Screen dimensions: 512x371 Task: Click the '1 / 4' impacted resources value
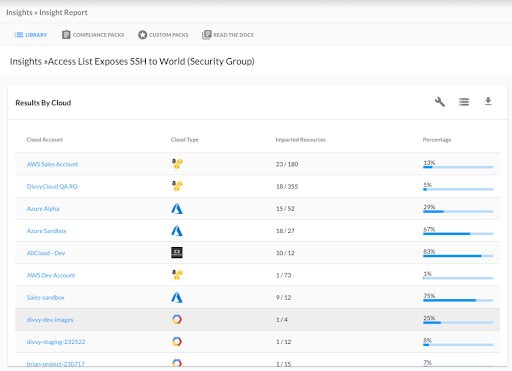coord(282,320)
